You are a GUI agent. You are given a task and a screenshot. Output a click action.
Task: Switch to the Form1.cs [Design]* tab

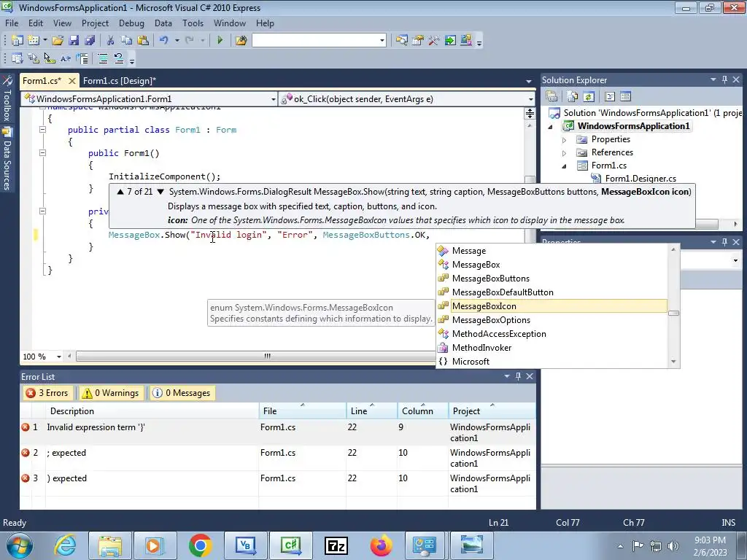(120, 80)
